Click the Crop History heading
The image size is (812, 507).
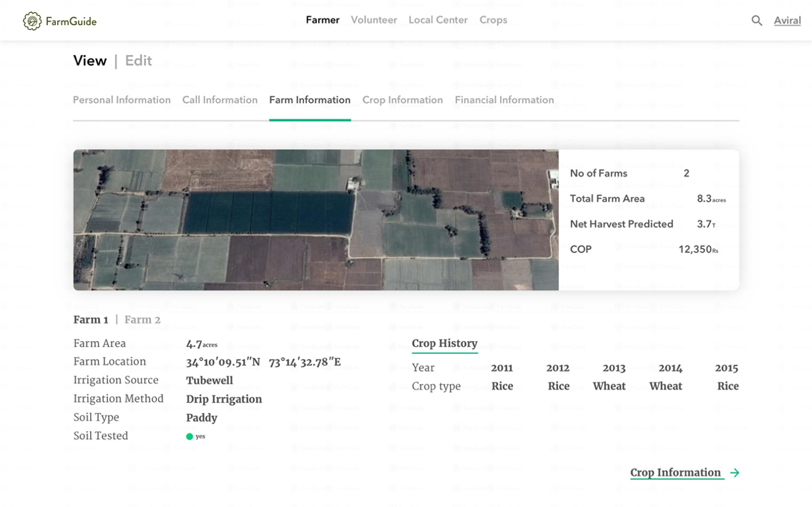point(444,343)
